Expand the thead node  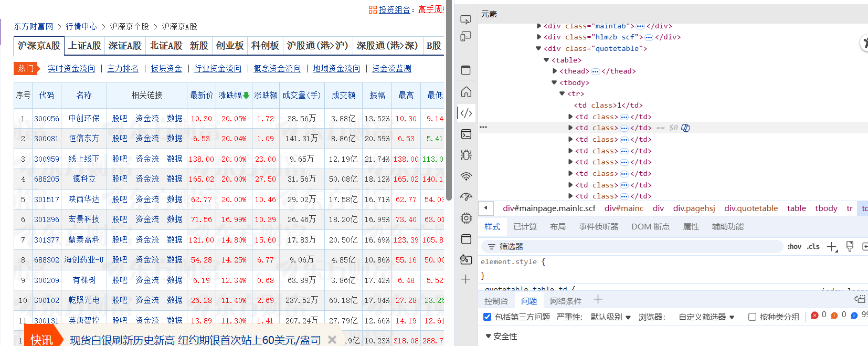tap(555, 71)
